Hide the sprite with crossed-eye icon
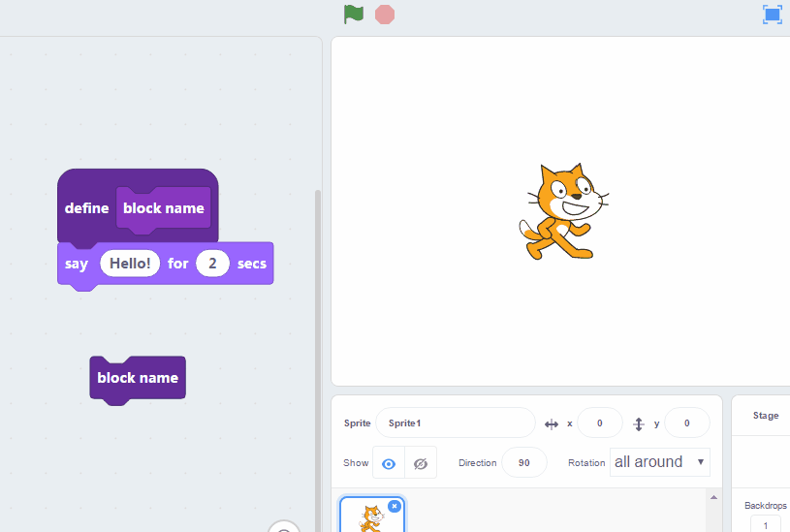Screen dimensions: 790x532 click(x=421, y=463)
